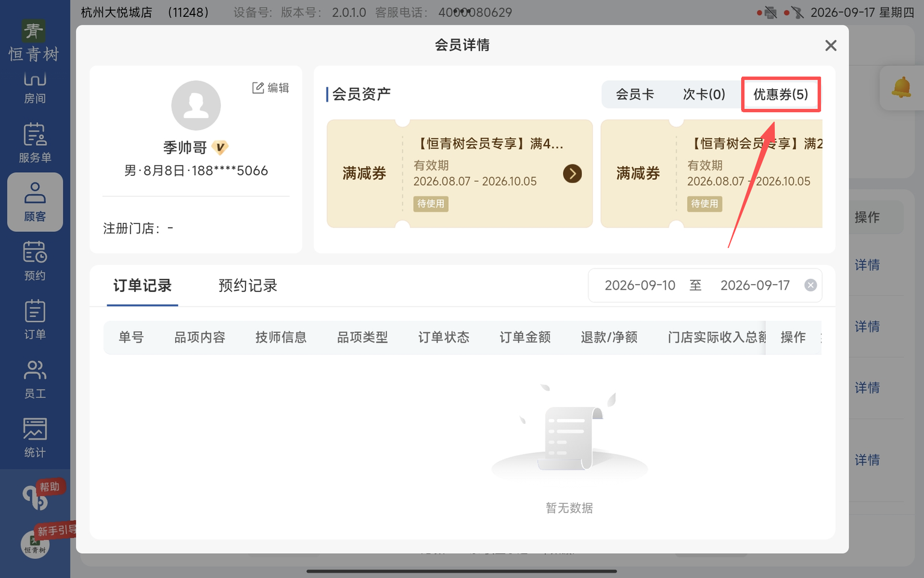The image size is (924, 578).
Task: Open the 订单 orders sidebar icon
Action: tap(35, 320)
